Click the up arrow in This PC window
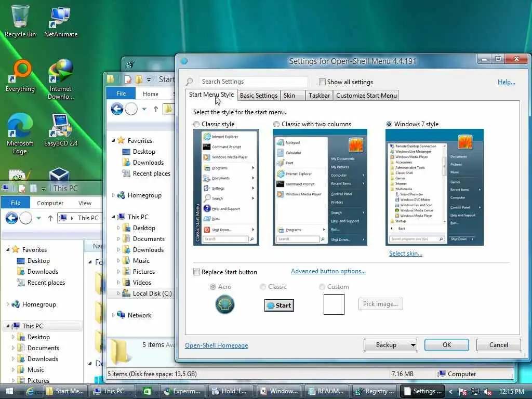The height and width of the screenshot is (399, 532). 50,218
